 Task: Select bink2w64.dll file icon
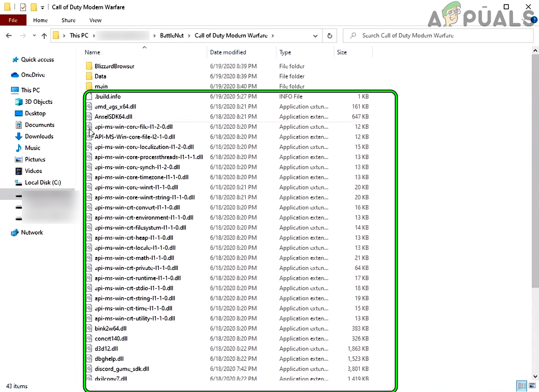coord(89,329)
